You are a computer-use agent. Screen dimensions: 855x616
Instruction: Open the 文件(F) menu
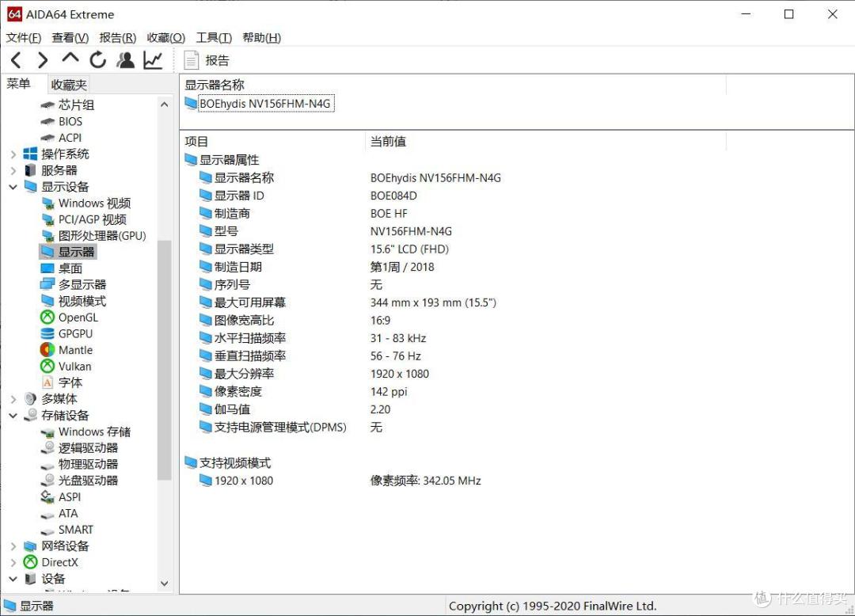point(24,38)
